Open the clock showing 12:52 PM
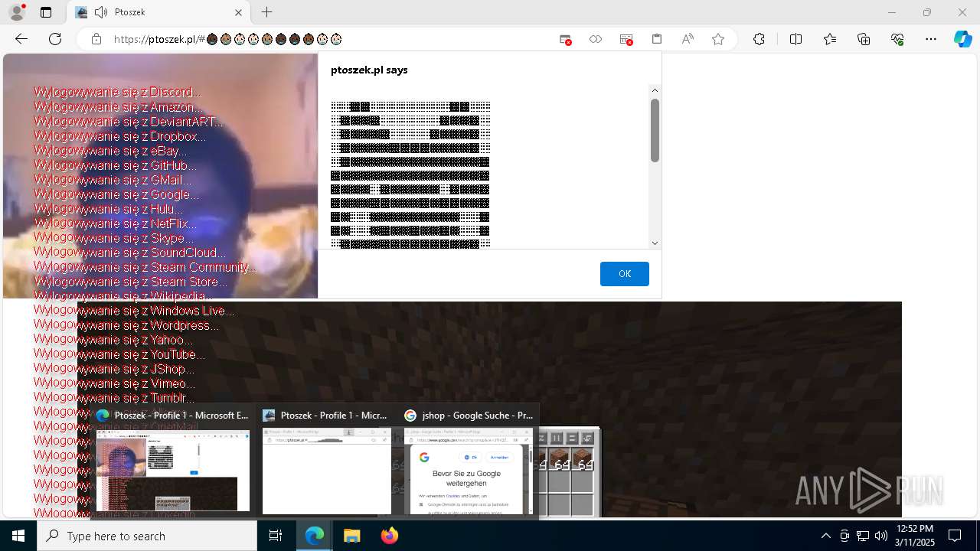Screen dimensions: 980x551 915,536
